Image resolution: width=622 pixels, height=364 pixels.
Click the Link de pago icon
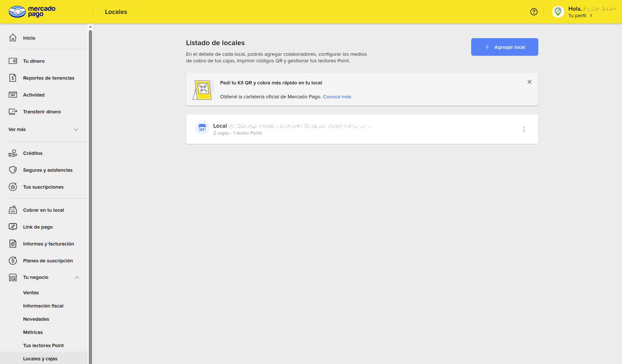click(x=13, y=227)
